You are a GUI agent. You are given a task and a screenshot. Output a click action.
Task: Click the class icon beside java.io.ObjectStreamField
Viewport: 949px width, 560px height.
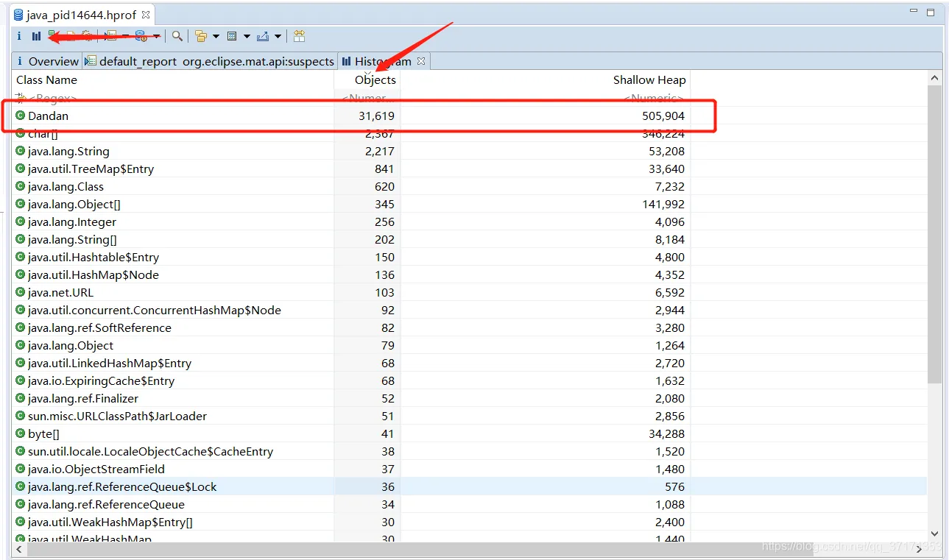pyautogui.click(x=21, y=469)
